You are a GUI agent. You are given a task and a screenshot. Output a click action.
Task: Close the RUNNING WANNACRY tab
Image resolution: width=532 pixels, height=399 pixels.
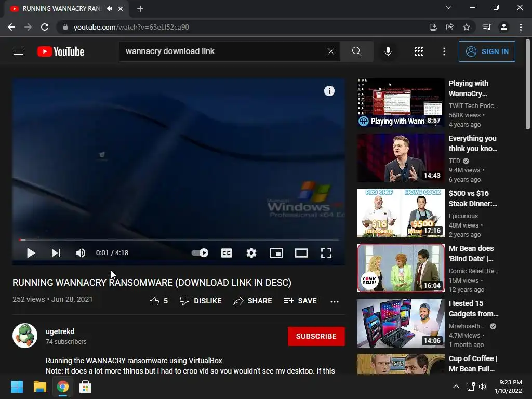[x=121, y=9]
